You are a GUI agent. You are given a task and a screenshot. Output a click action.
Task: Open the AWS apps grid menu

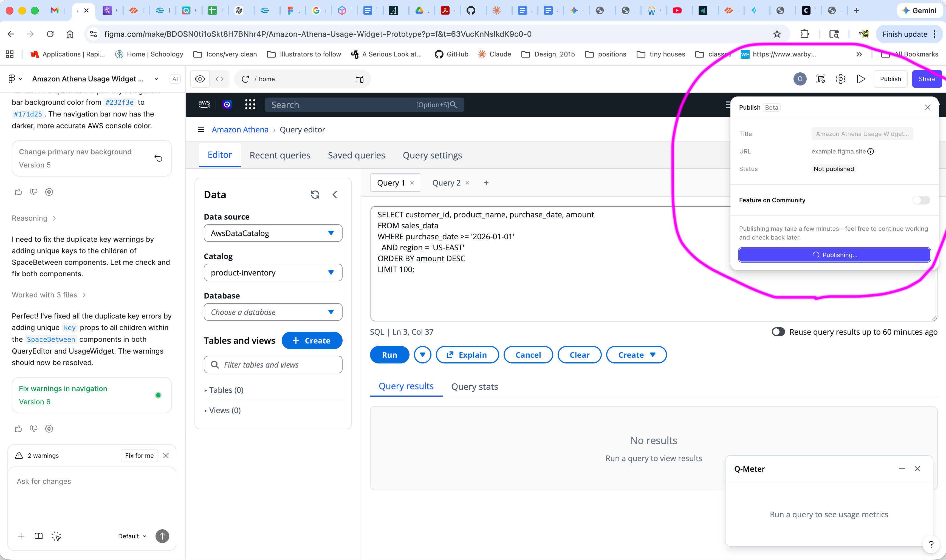pos(250,104)
